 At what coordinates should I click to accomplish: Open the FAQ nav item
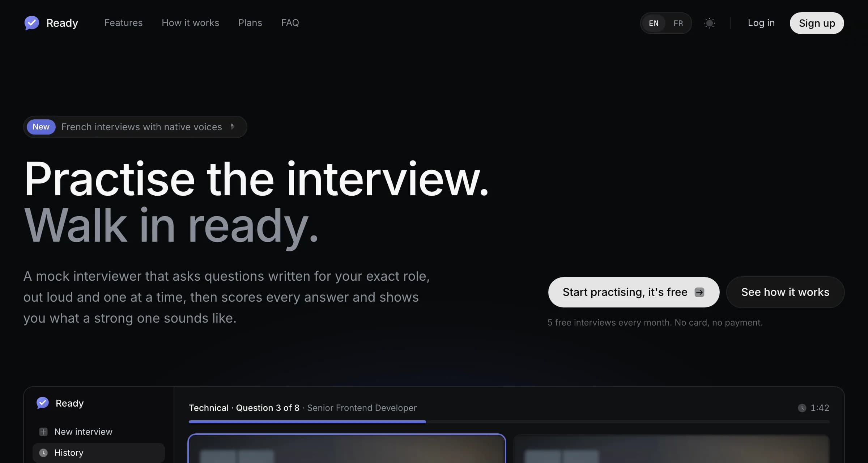290,23
